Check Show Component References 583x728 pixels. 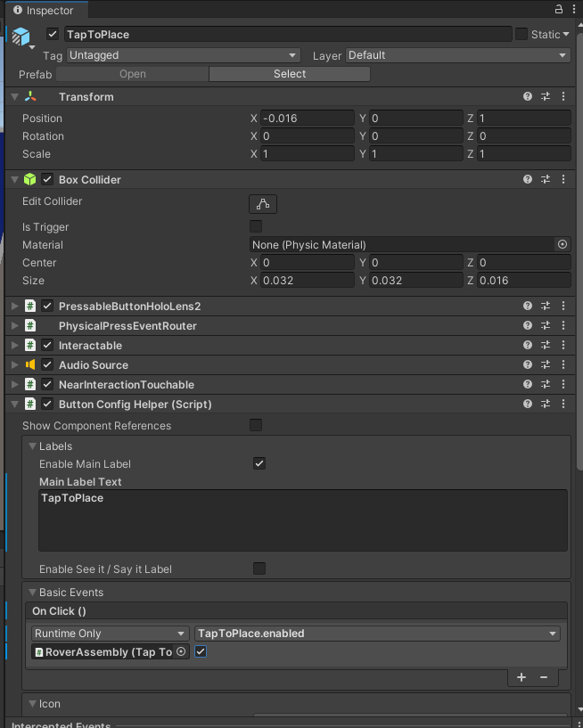(256, 425)
